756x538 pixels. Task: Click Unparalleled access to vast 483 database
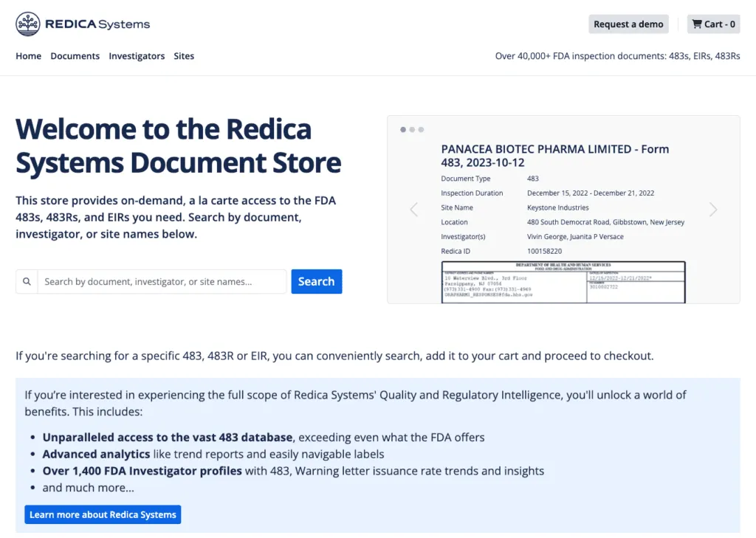click(168, 437)
